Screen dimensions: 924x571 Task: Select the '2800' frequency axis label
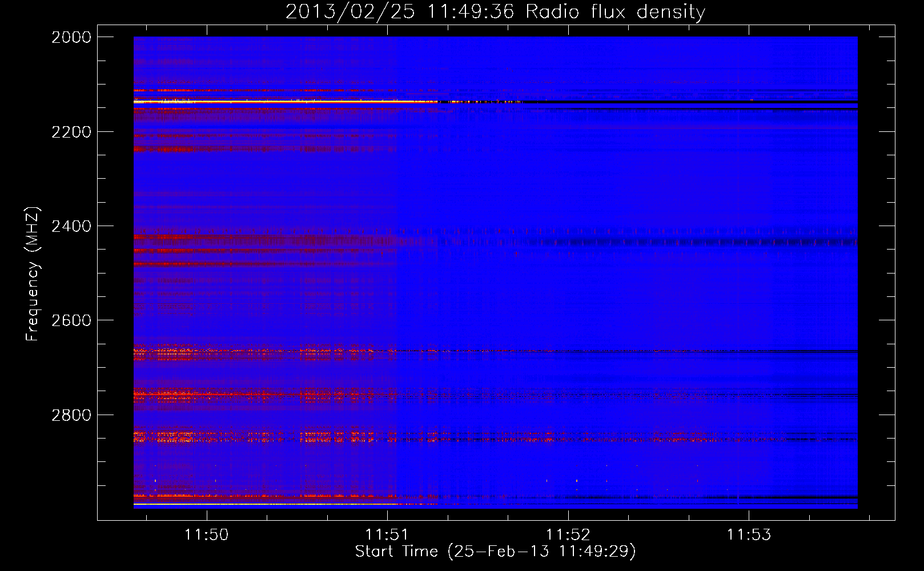(x=71, y=415)
